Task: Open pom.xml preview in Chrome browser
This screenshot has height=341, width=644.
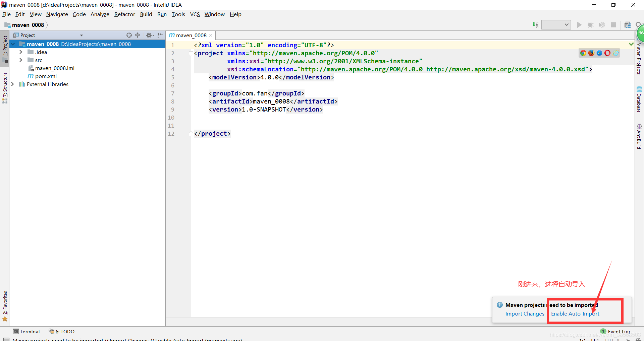Action: (x=583, y=53)
